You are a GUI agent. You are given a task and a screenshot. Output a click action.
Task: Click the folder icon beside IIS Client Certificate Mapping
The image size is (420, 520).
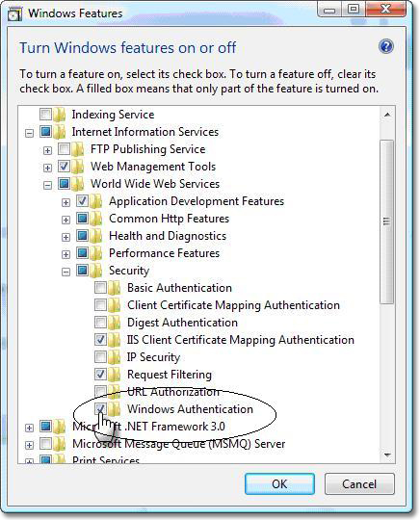tap(116, 340)
